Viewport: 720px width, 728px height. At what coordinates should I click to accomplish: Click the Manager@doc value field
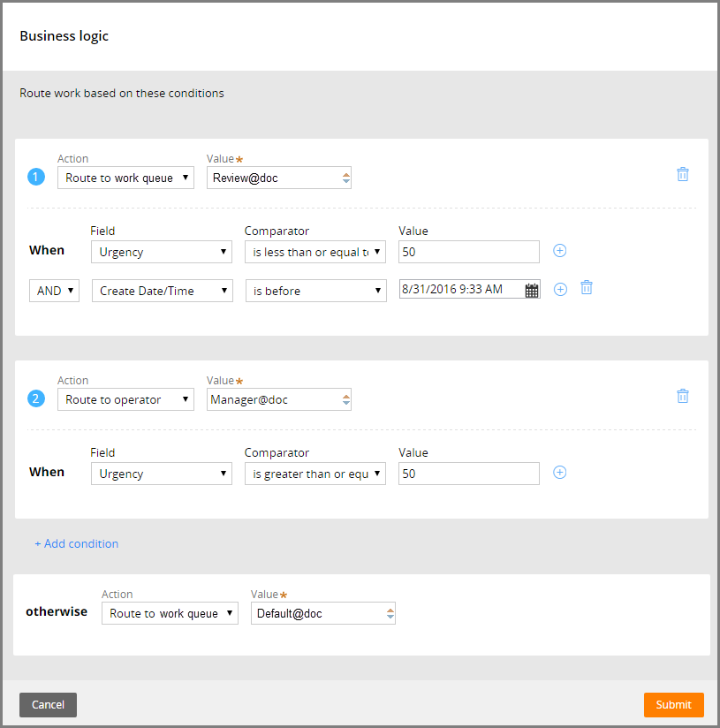pos(279,399)
